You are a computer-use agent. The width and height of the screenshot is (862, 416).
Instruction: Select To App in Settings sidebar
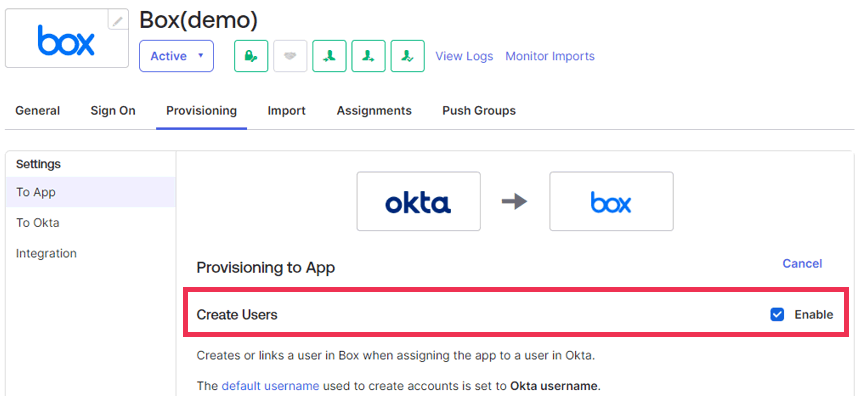click(x=91, y=192)
